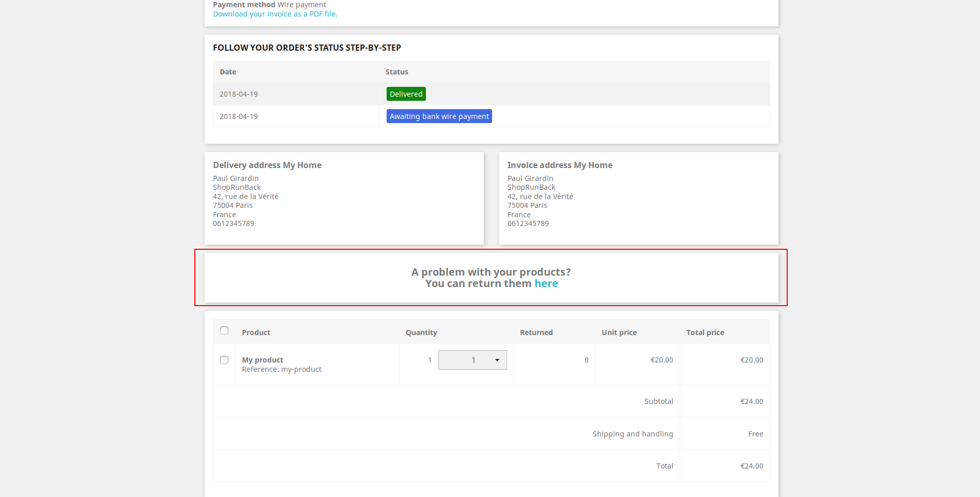Click the Payment method Wire payment text
980x497 pixels.
(x=269, y=5)
